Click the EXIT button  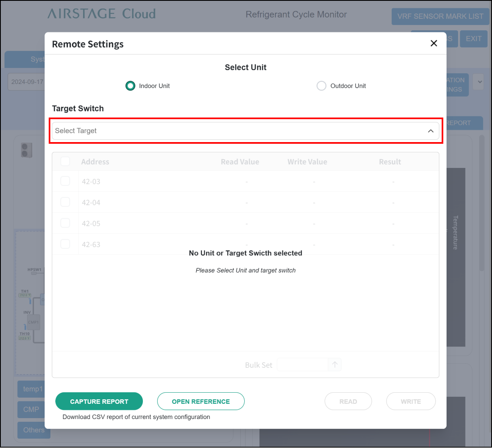[x=474, y=38]
